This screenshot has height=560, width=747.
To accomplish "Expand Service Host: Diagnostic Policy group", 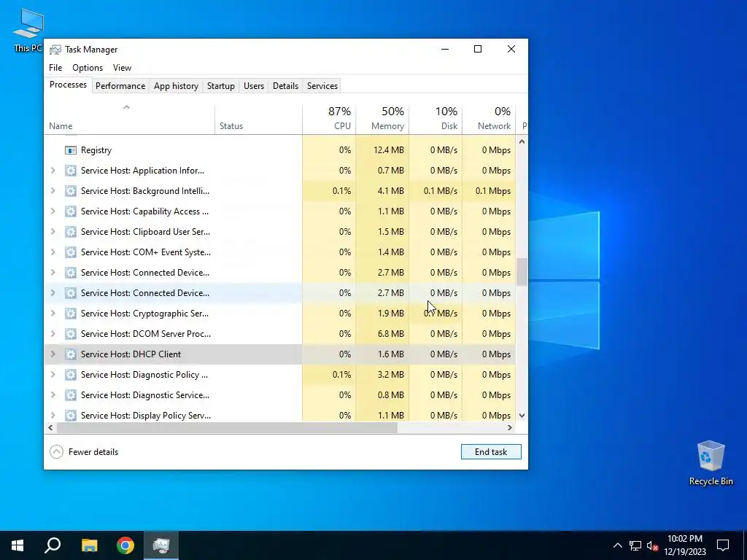I will [x=53, y=375].
